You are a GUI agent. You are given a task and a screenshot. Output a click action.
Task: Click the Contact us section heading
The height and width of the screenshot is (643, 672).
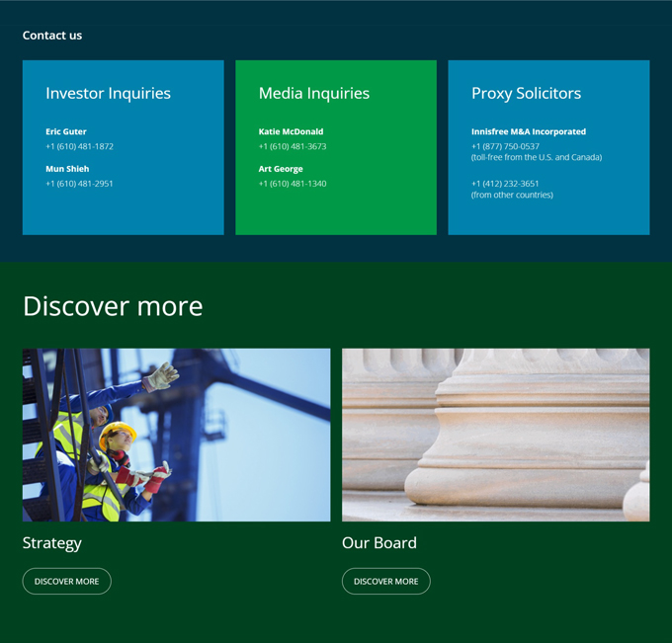[52, 36]
